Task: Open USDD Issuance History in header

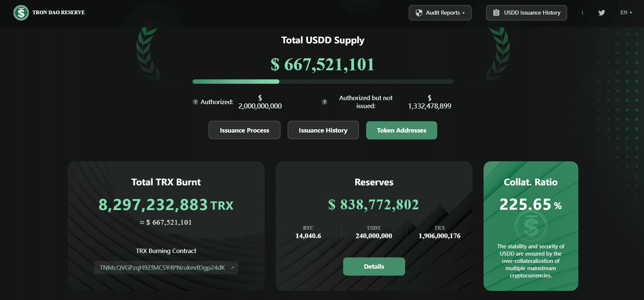Action: tap(527, 13)
